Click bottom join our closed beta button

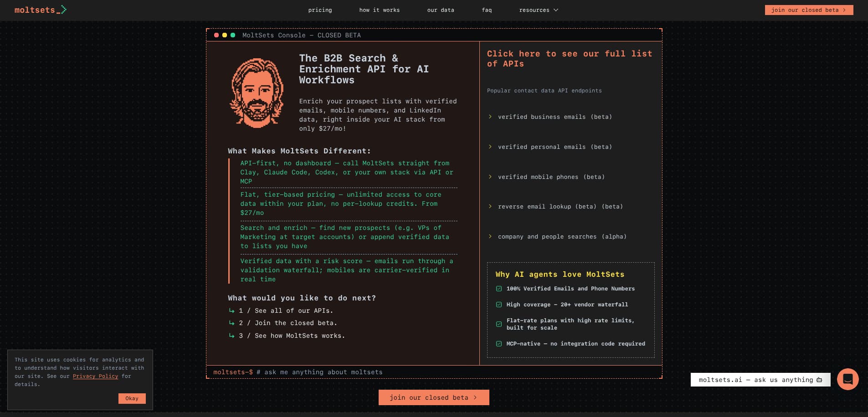[434, 397]
